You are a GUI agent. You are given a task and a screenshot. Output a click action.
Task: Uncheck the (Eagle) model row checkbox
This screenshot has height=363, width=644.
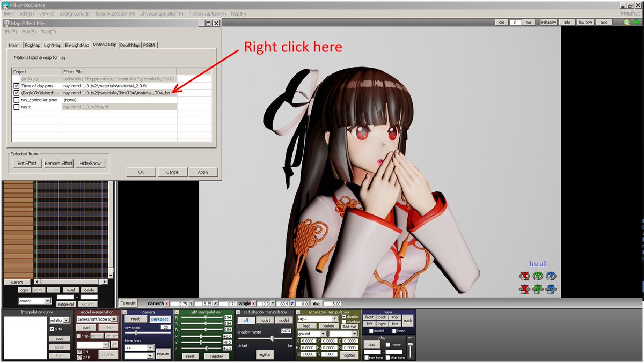tap(17, 93)
